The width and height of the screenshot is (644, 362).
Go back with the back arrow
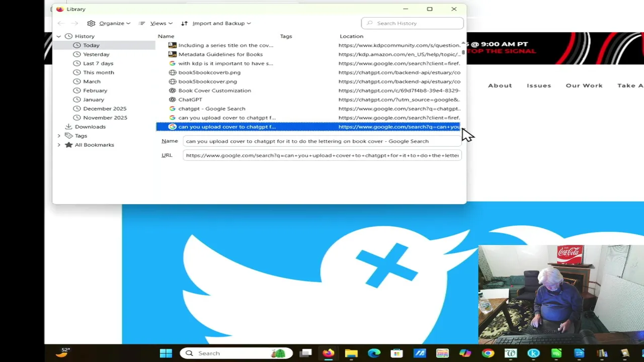coord(61,23)
